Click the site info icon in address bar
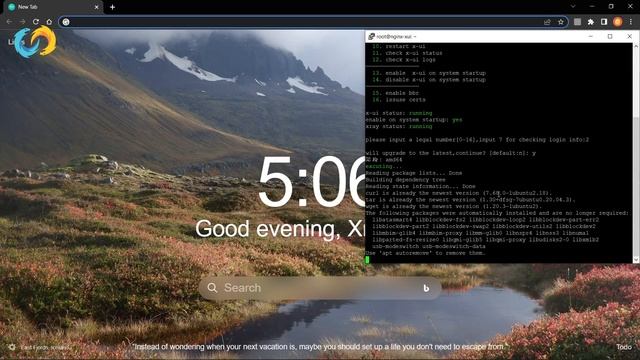Screen dimensions: 640x360 [66, 22]
